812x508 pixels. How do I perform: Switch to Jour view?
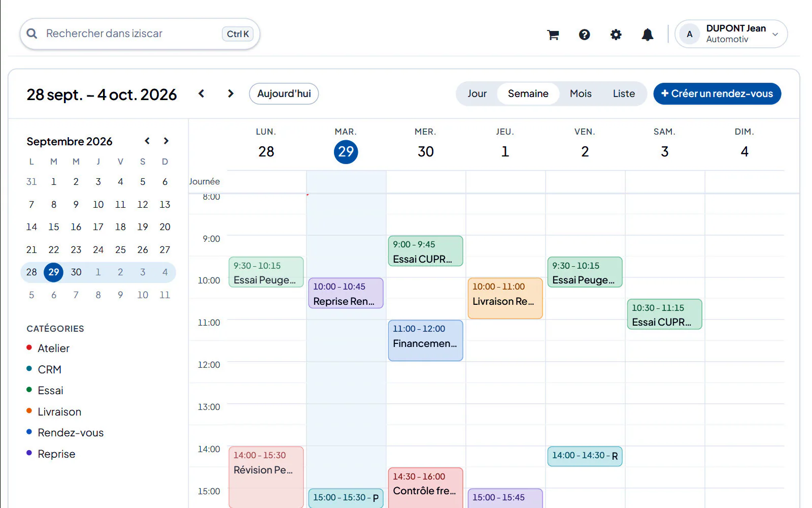(x=477, y=93)
